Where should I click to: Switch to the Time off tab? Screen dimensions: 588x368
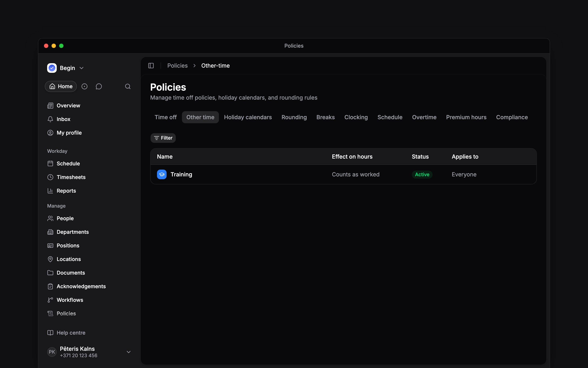point(166,117)
